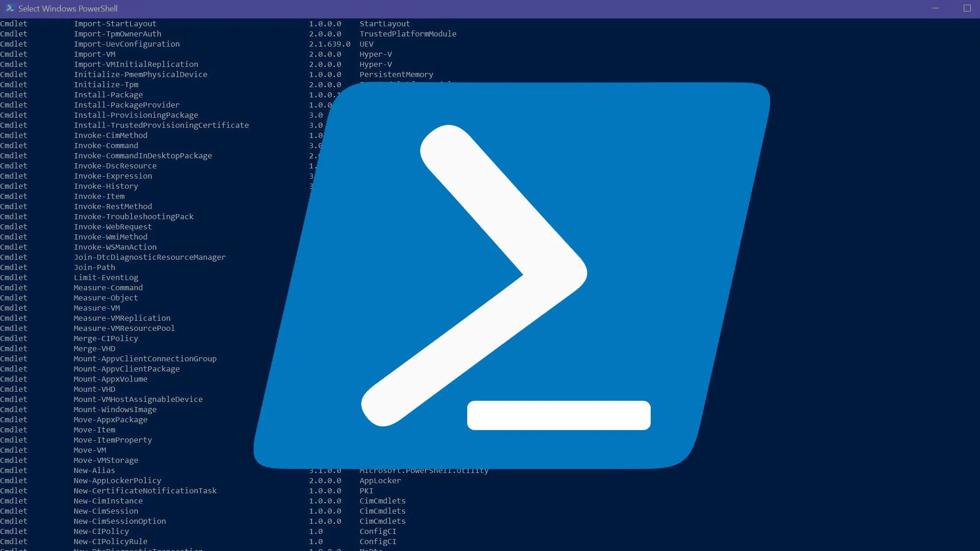The image size is (980, 551).
Task: Click the Invoke-Command cmdlet name
Action: 106,146
